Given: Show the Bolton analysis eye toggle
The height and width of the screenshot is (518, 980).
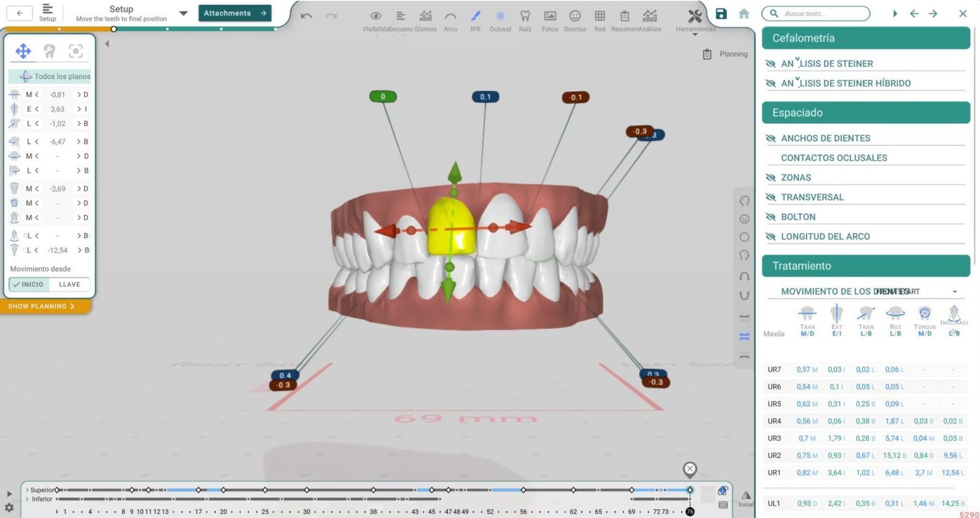Looking at the screenshot, I should (x=771, y=217).
